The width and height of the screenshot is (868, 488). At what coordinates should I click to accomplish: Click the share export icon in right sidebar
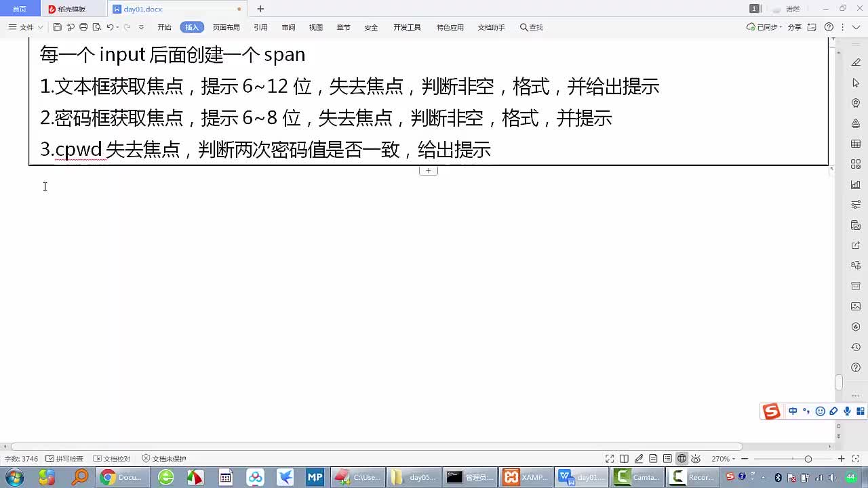[x=856, y=245]
